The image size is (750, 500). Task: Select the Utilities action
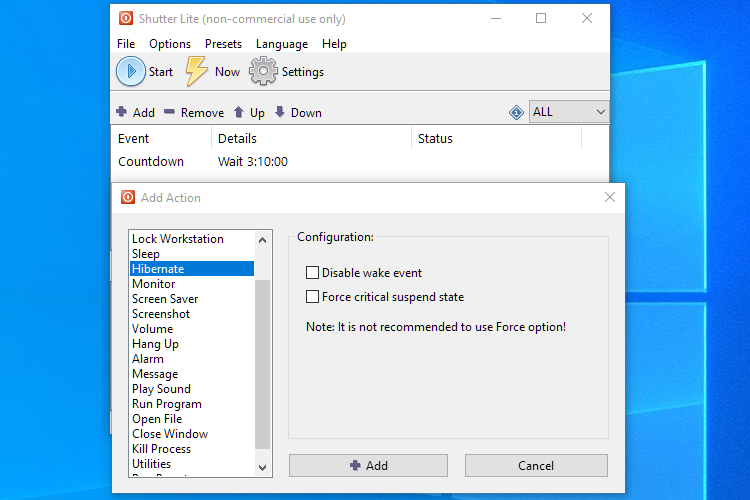[x=192, y=464]
